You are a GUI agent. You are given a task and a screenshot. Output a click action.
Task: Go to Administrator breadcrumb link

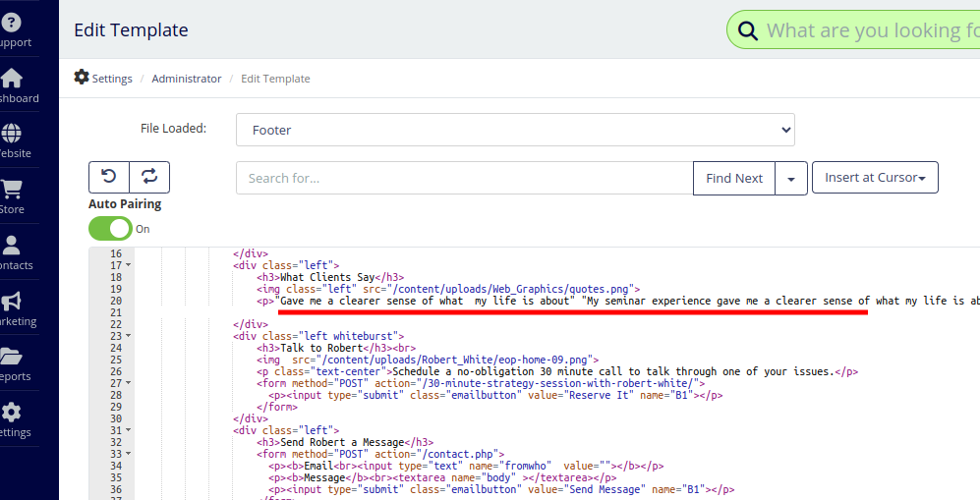pyautogui.click(x=186, y=79)
